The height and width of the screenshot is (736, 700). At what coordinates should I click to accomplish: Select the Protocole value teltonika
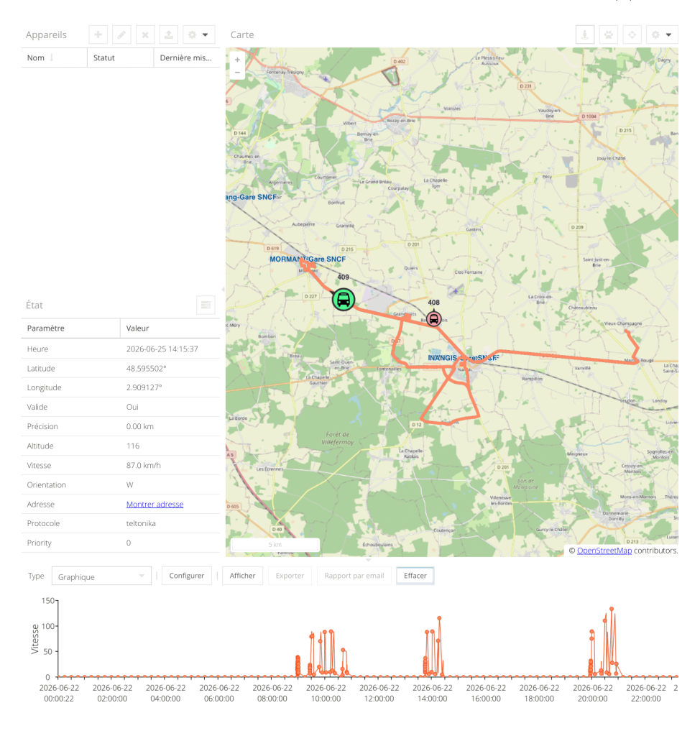(141, 523)
